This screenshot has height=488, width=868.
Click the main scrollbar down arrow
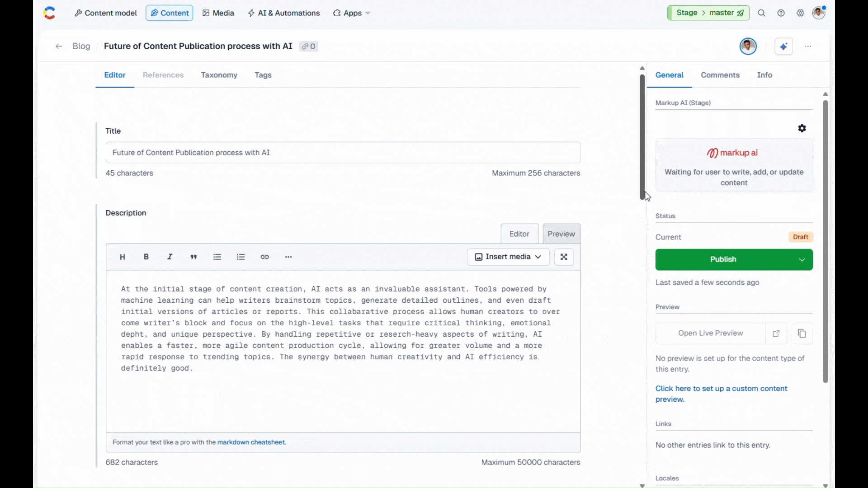pyautogui.click(x=642, y=485)
